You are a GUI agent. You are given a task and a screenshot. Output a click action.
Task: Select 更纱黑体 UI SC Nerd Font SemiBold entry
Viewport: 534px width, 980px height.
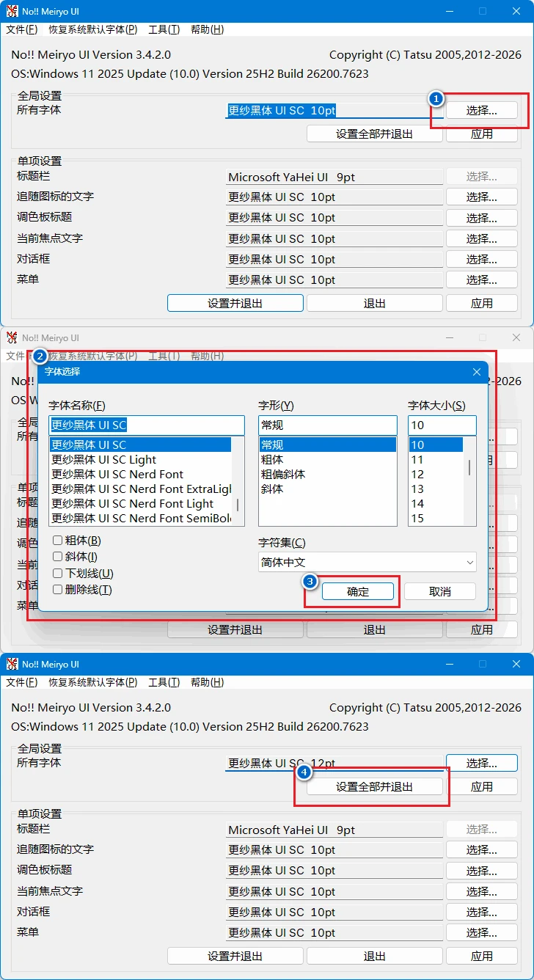(140, 518)
